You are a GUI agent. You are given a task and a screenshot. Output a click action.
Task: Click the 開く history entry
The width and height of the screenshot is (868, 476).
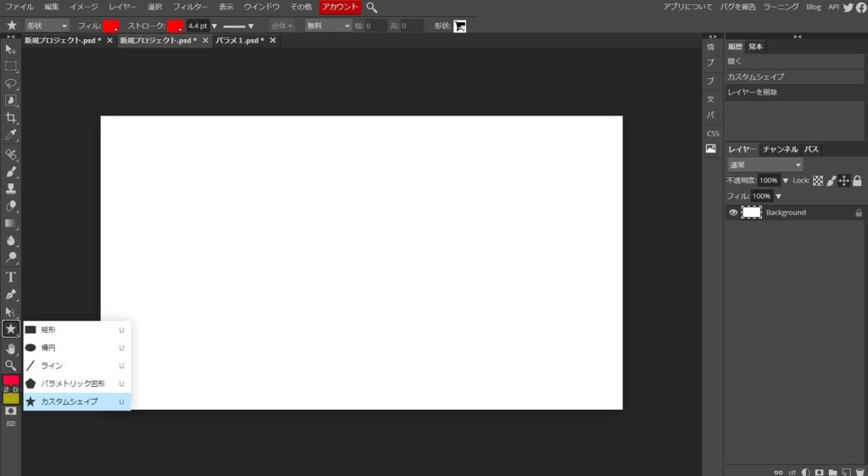coord(735,61)
